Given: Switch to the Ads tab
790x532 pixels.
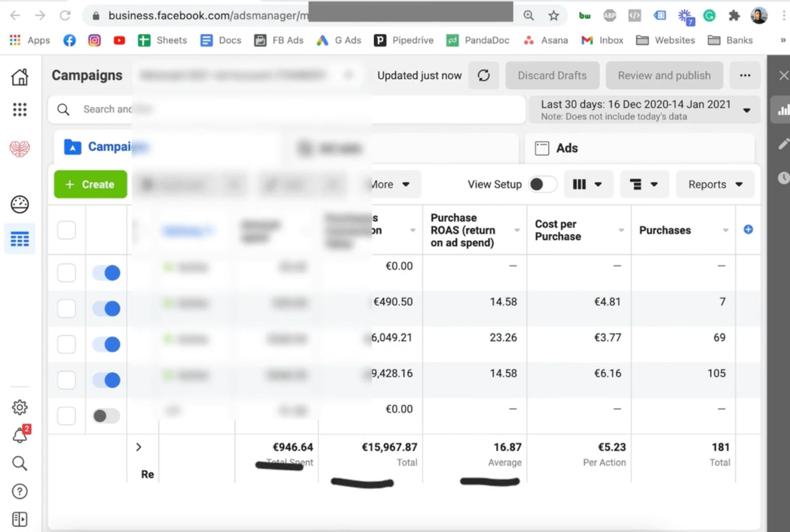Looking at the screenshot, I should pos(566,148).
